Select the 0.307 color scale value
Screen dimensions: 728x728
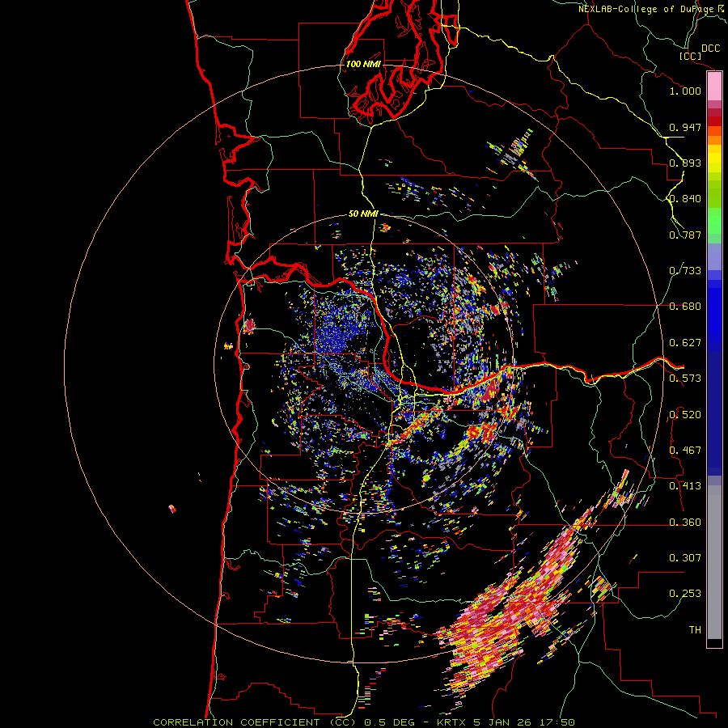coord(685,558)
